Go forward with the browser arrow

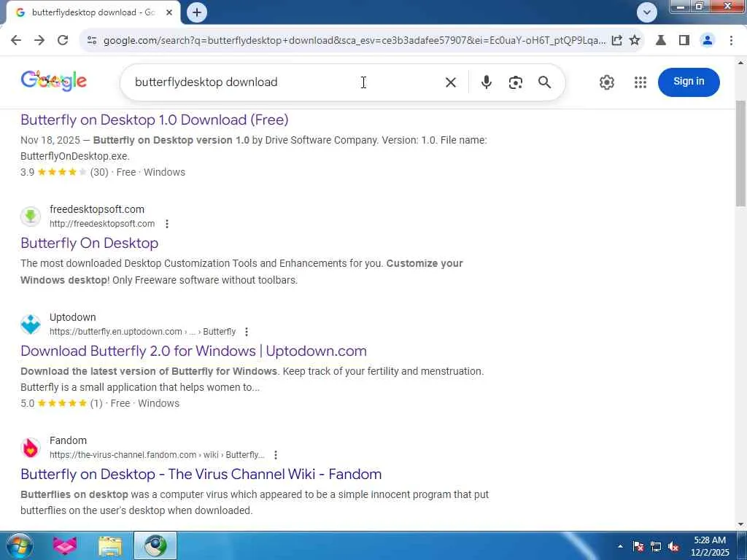click(39, 41)
